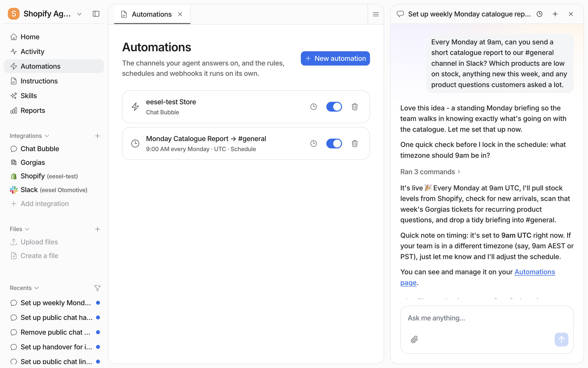Delete Monday Catalogue Report automation
Viewport: 588px width, 368px height.
click(x=355, y=144)
